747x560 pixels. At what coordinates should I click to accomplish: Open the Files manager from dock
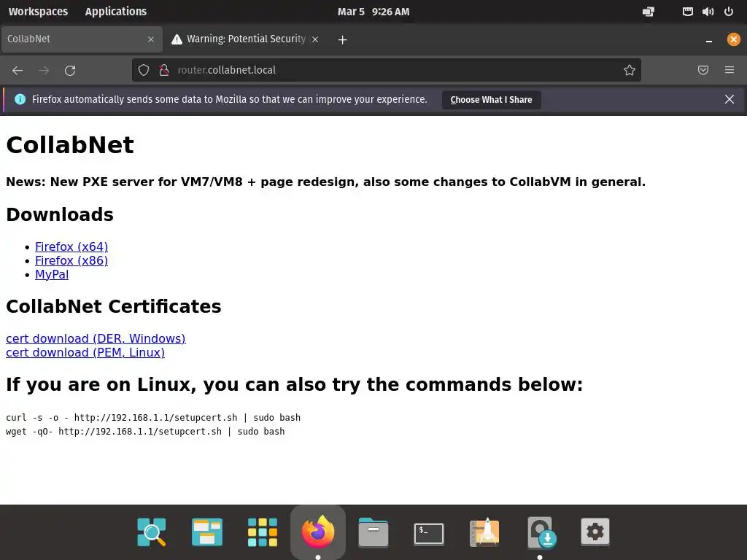(x=373, y=532)
